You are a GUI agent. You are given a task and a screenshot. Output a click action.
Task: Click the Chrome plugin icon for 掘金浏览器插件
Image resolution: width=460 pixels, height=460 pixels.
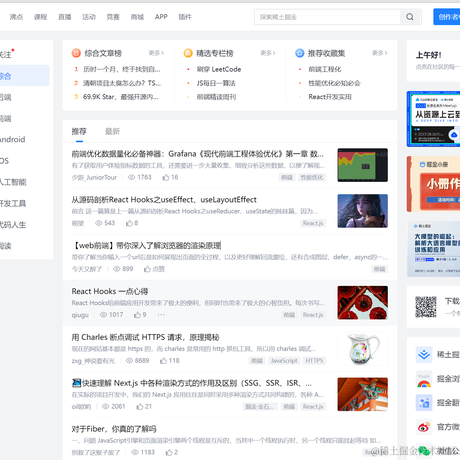click(x=424, y=379)
